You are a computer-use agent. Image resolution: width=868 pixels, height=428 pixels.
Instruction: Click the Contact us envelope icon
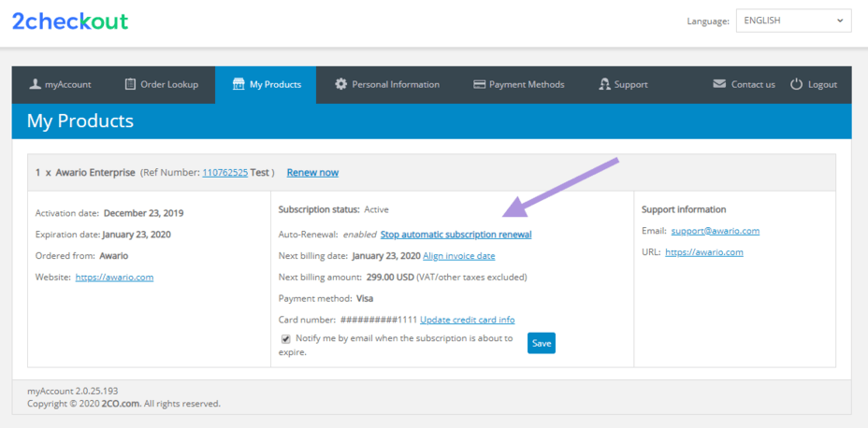click(x=719, y=84)
